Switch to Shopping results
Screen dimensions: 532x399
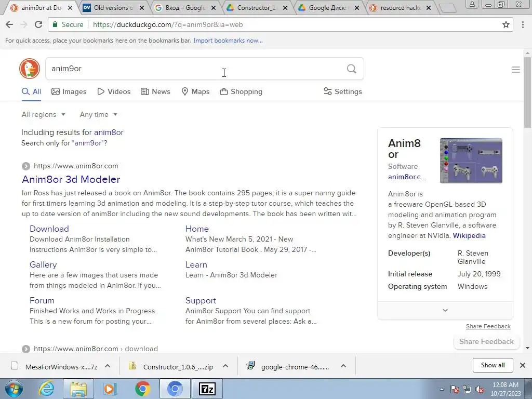[241, 91]
